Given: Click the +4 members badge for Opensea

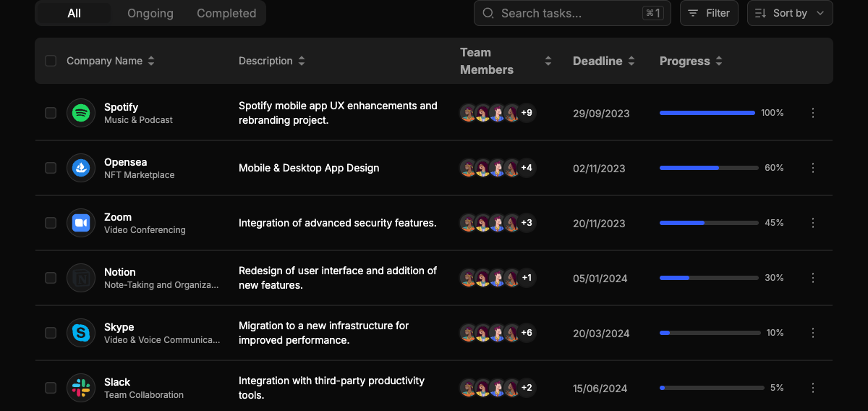Looking at the screenshot, I should point(527,168).
